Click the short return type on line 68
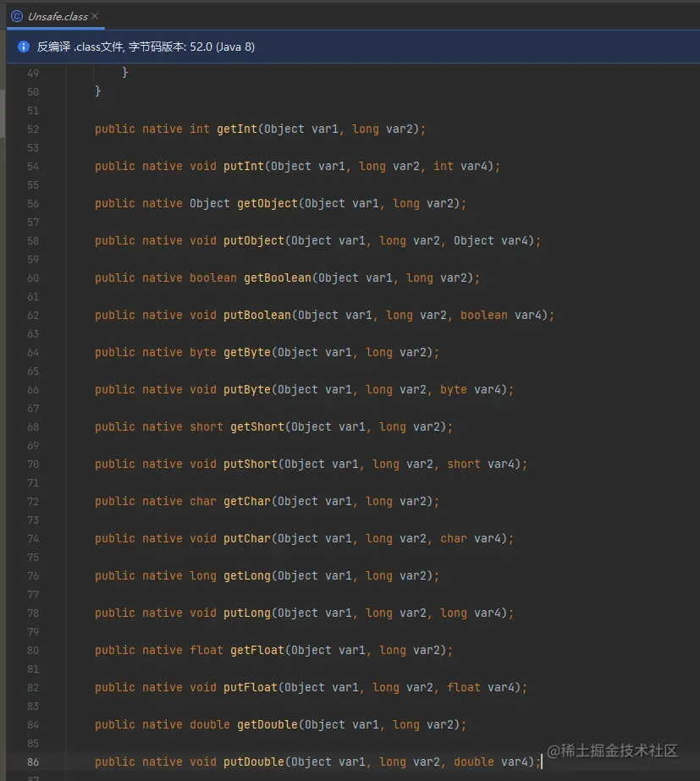The width and height of the screenshot is (700, 781). point(207,426)
